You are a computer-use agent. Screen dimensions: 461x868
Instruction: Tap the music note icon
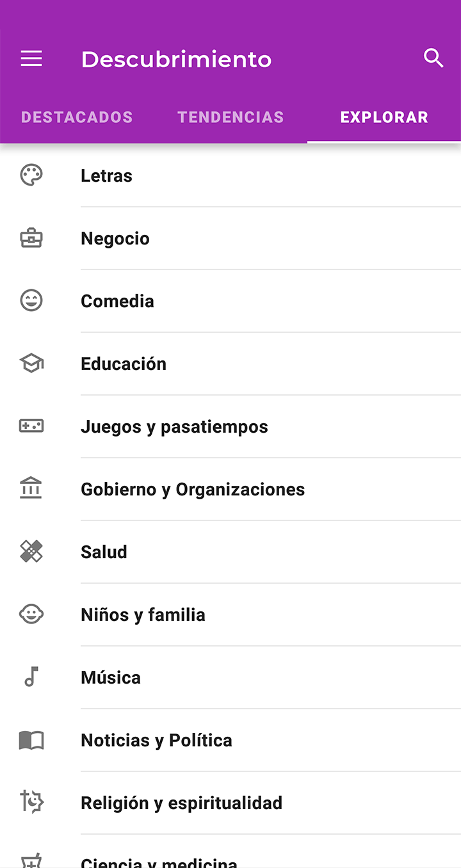[31, 677]
